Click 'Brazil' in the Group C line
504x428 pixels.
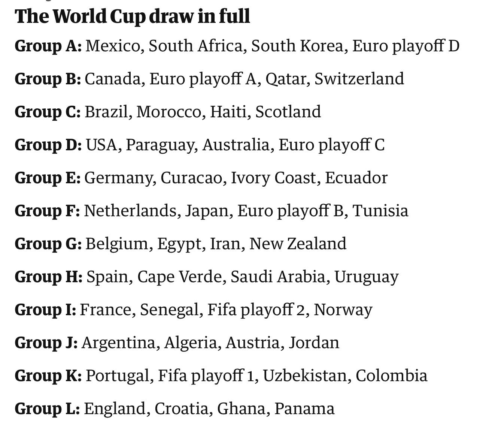click(x=106, y=112)
